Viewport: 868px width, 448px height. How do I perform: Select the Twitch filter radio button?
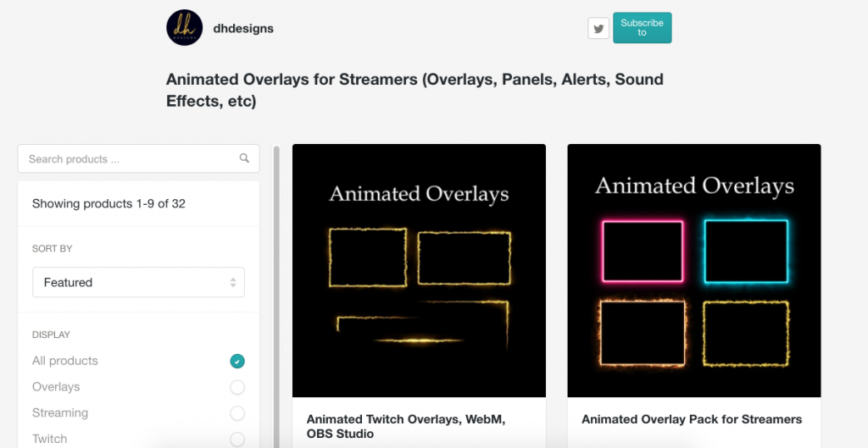pos(237,440)
